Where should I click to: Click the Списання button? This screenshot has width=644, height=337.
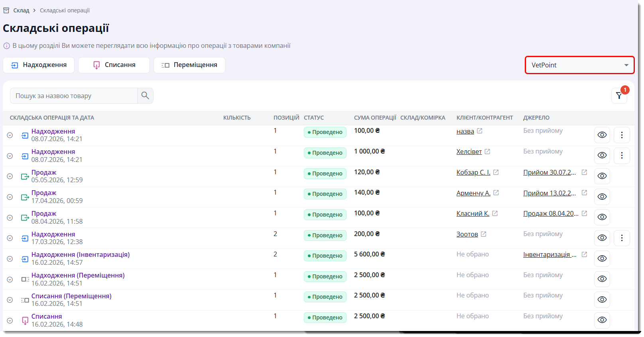click(x=114, y=65)
